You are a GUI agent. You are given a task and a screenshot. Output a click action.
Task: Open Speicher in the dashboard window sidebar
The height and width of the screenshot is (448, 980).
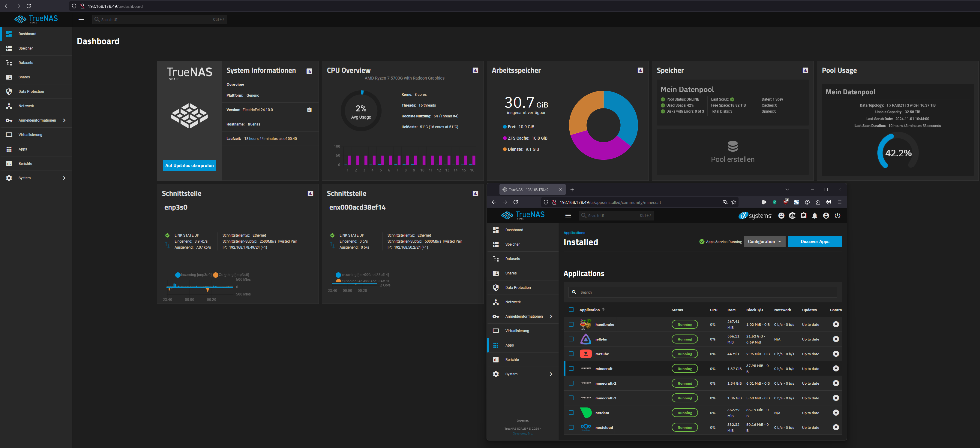pyautogui.click(x=36, y=48)
